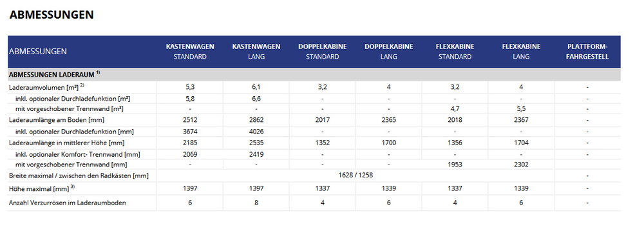644x240 pixels.
Task: Click the inkl. optionaler Komfort-Trennwand label
Action: 78,155
